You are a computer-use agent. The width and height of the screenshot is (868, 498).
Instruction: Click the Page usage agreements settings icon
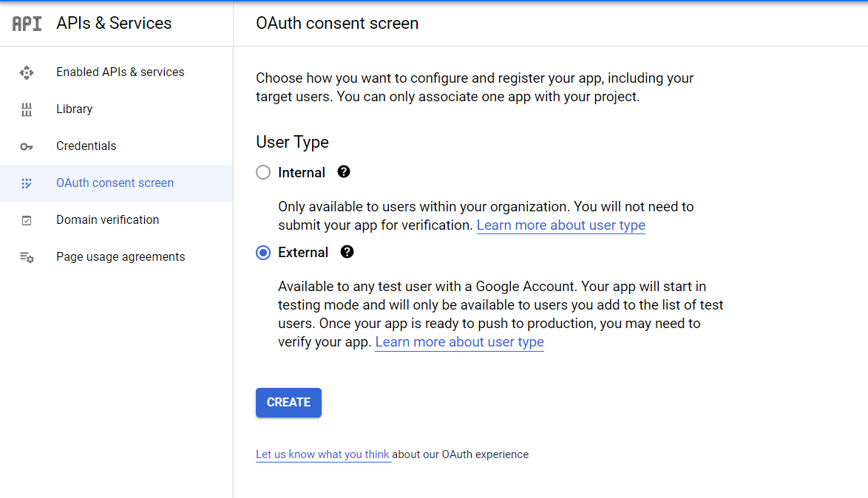pos(27,257)
